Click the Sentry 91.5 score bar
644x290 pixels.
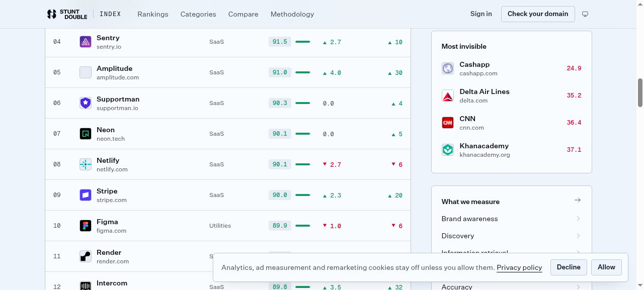tap(303, 42)
